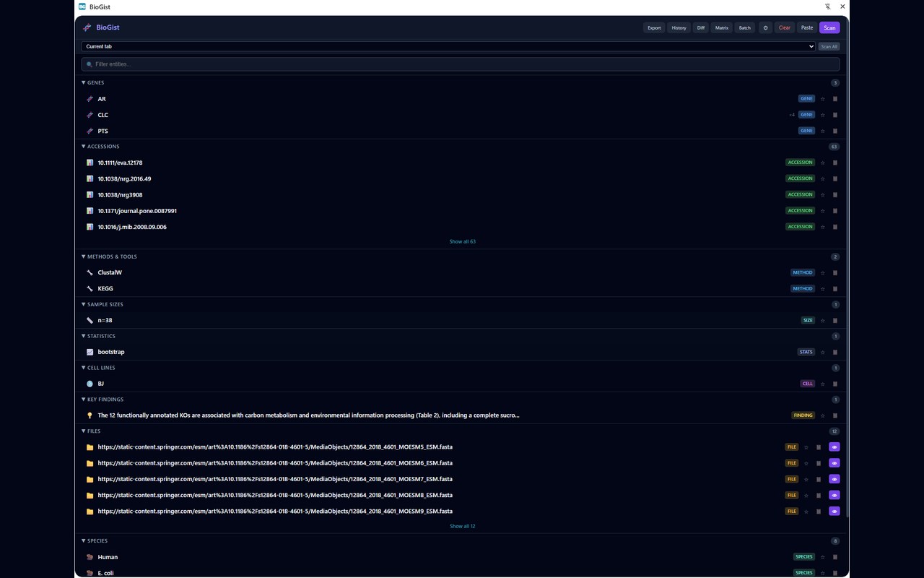The height and width of the screenshot is (578, 924).
Task: Collapse the Accessions section
Action: (100, 146)
